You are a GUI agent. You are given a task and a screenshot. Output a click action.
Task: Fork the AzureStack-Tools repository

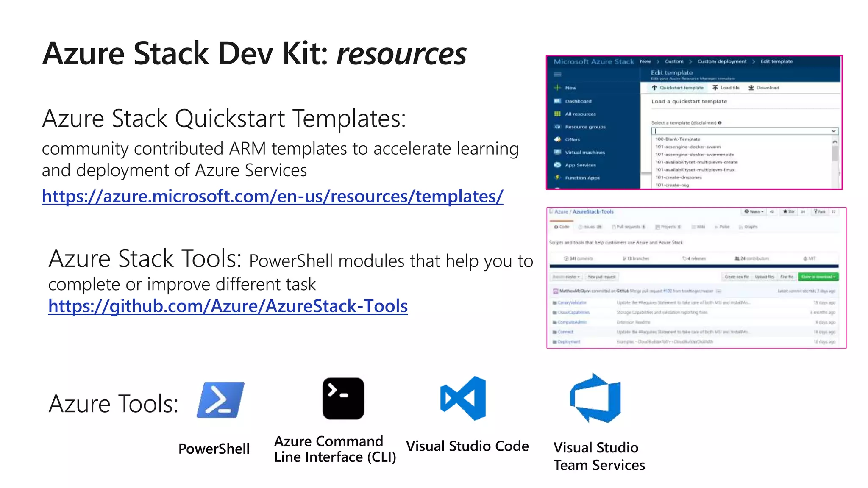820,211
